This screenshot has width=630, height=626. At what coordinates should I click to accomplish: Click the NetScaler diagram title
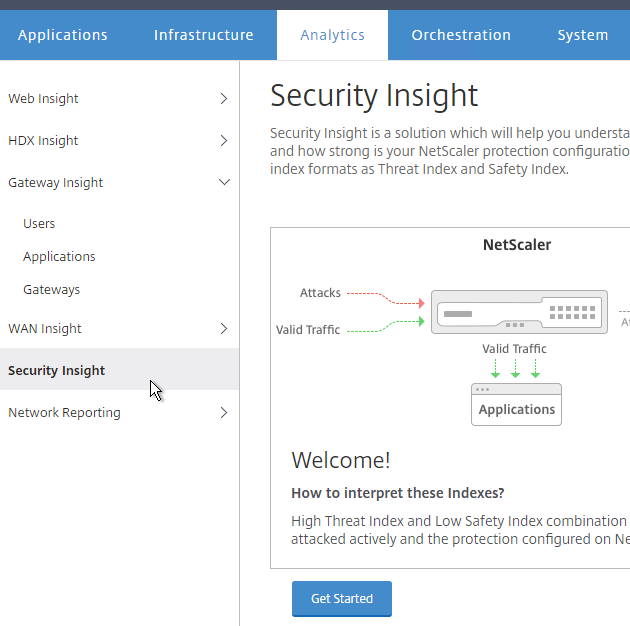click(x=517, y=245)
